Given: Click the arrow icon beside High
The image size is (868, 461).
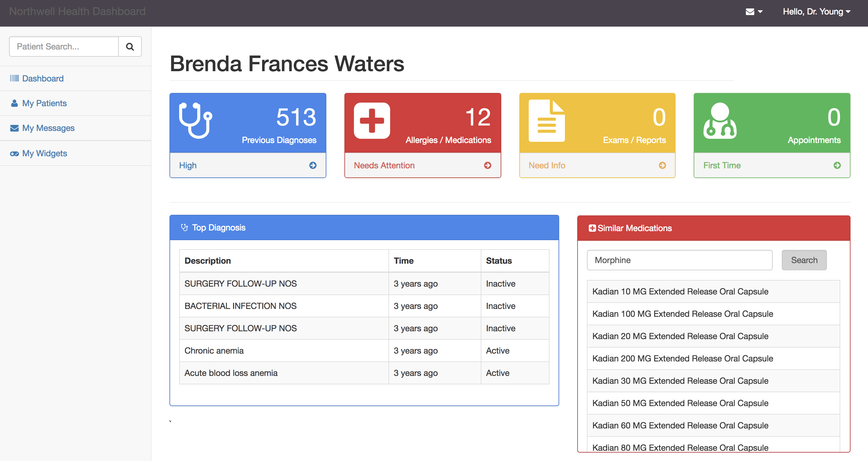Looking at the screenshot, I should (x=313, y=165).
